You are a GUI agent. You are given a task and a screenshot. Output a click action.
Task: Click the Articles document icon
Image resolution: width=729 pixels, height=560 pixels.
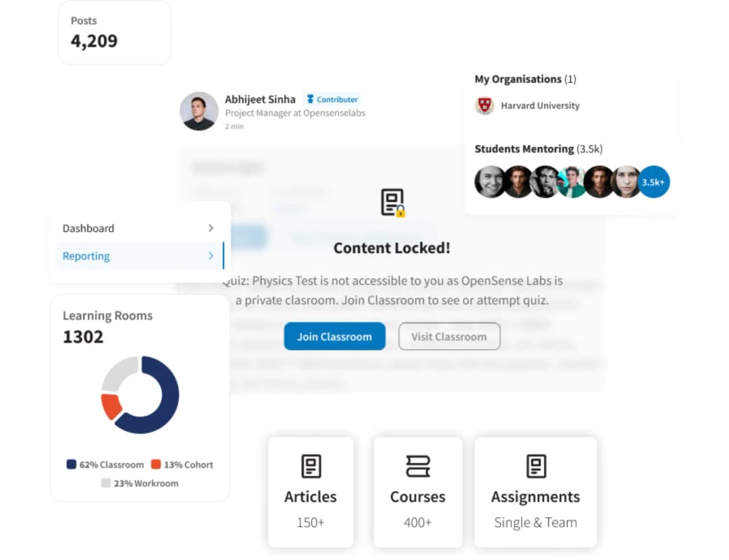(311, 466)
